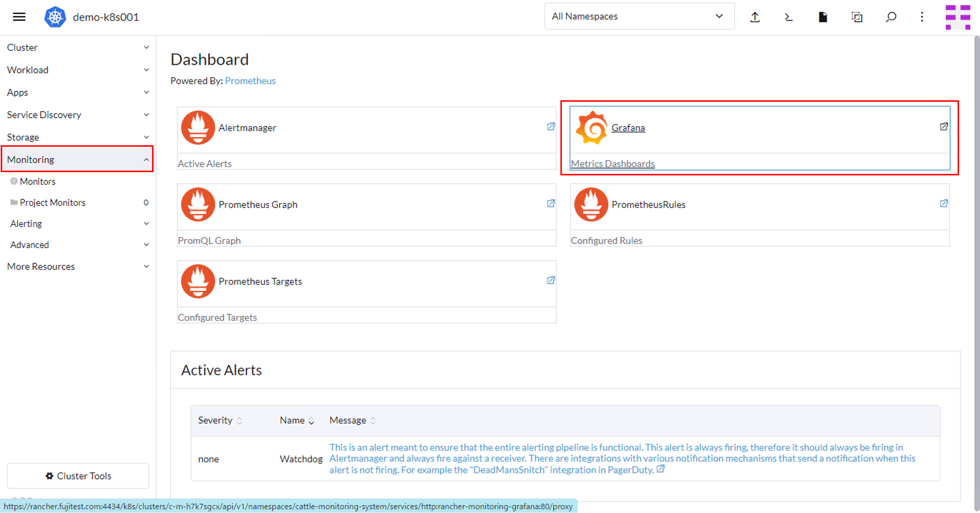This screenshot has height=513, width=980.
Task: Open the Grafana link
Action: coord(628,128)
